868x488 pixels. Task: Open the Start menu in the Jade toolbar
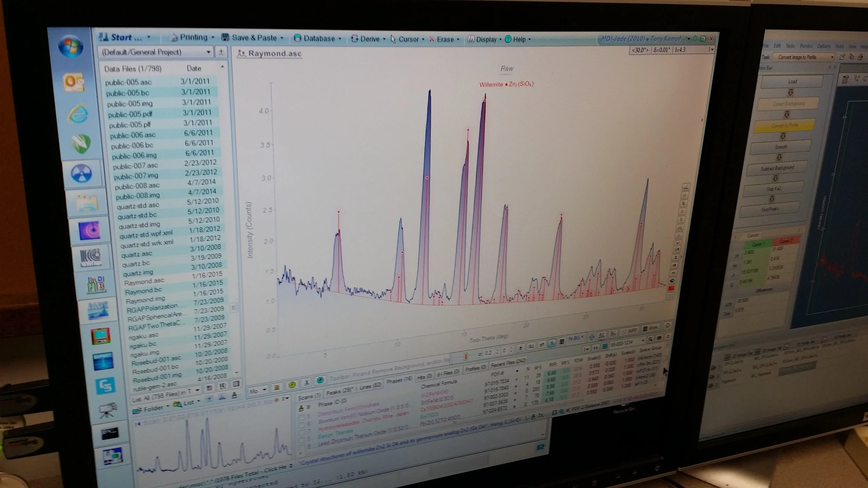click(x=124, y=37)
